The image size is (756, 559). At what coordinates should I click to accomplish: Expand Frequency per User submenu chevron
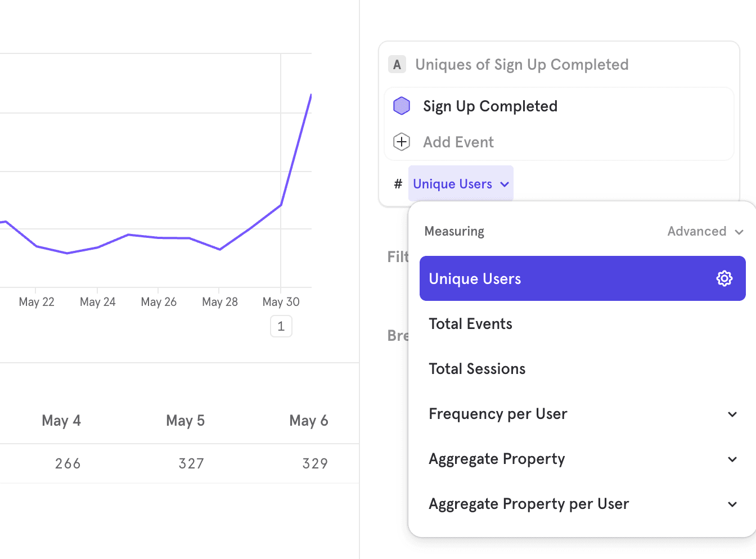click(x=732, y=414)
